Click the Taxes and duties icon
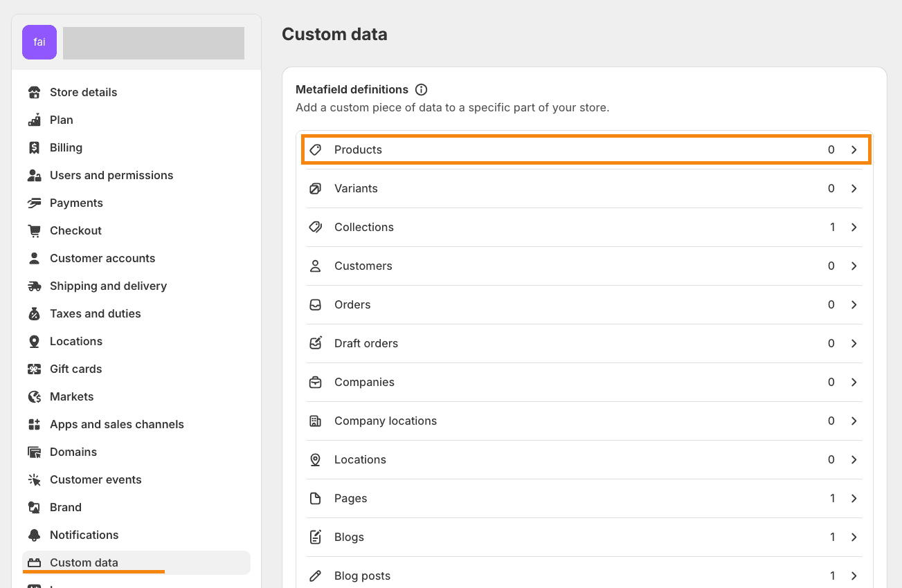Image resolution: width=902 pixels, height=588 pixels. click(x=34, y=313)
